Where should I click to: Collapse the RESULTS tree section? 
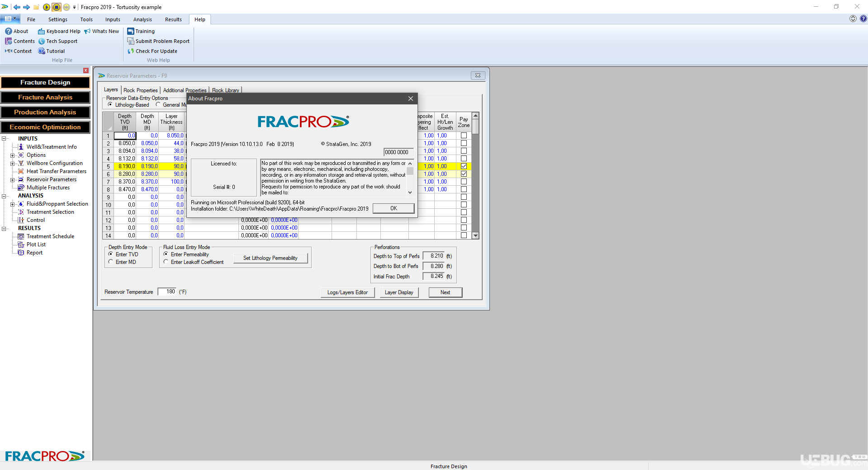pos(4,229)
